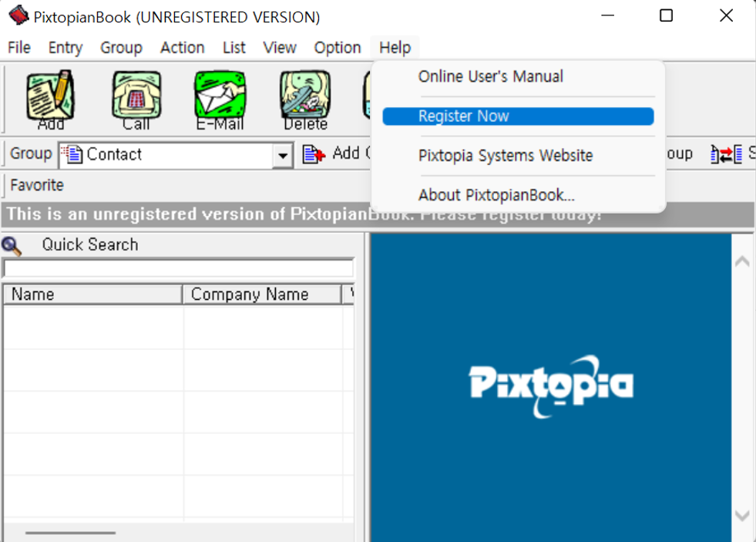This screenshot has width=756, height=542.
Task: Click the Add entry toolbar icon
Action: coord(50,100)
